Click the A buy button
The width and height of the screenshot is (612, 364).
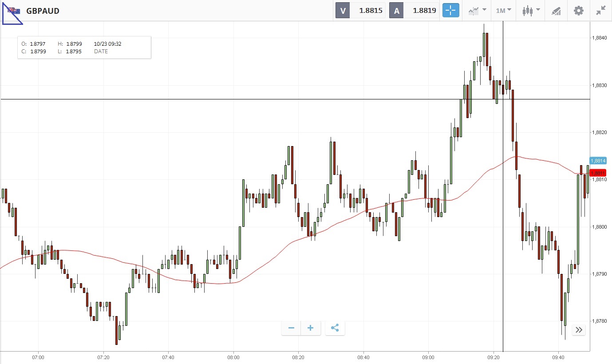(396, 11)
